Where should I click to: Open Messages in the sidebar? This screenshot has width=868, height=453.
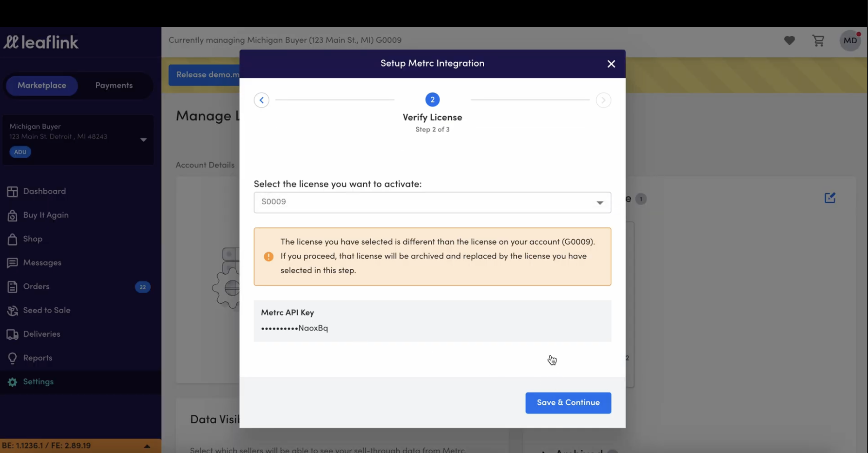pos(42,263)
